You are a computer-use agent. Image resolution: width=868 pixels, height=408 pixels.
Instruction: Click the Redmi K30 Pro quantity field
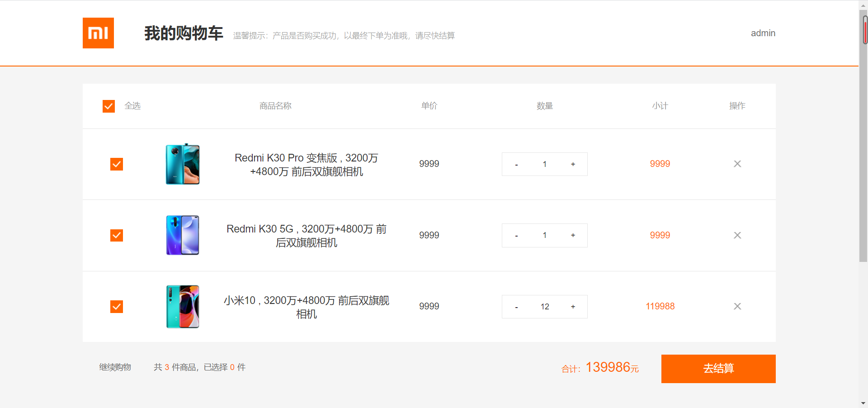[x=545, y=164]
